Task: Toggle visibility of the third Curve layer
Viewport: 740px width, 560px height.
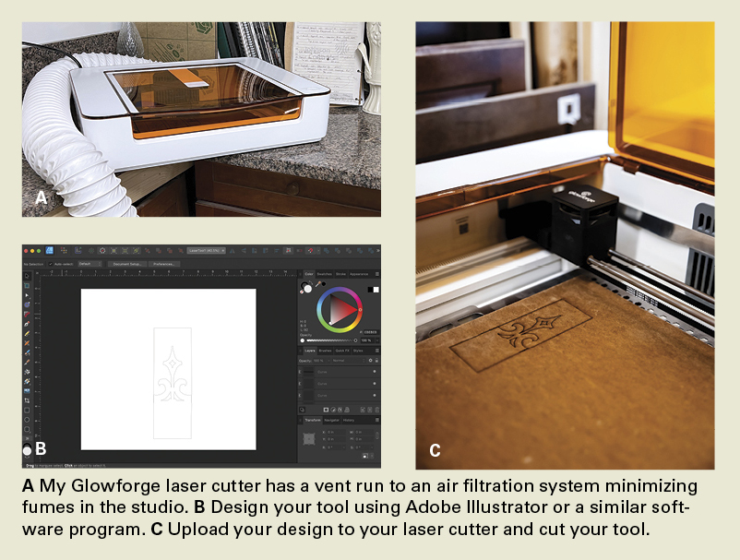Action: (x=374, y=395)
